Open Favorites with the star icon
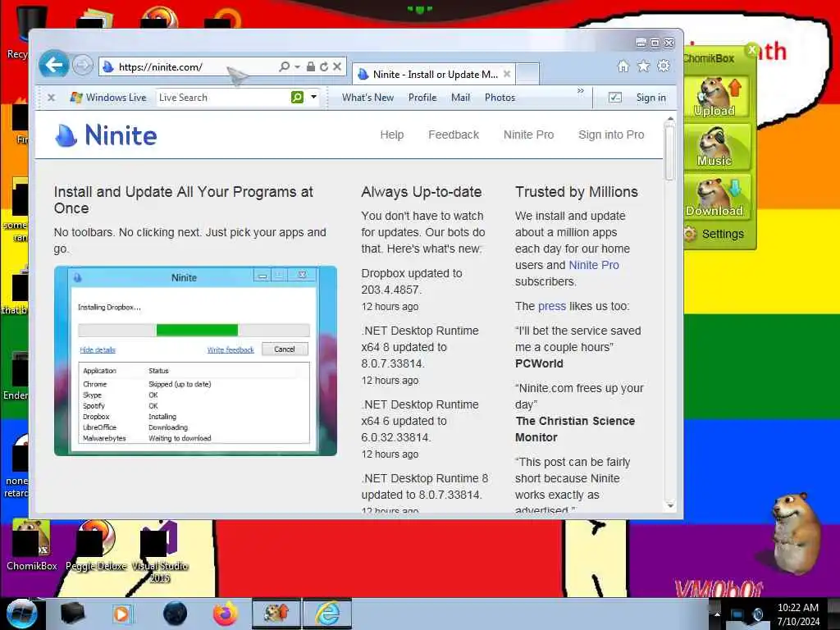Image resolution: width=840 pixels, height=630 pixels. 643,66
